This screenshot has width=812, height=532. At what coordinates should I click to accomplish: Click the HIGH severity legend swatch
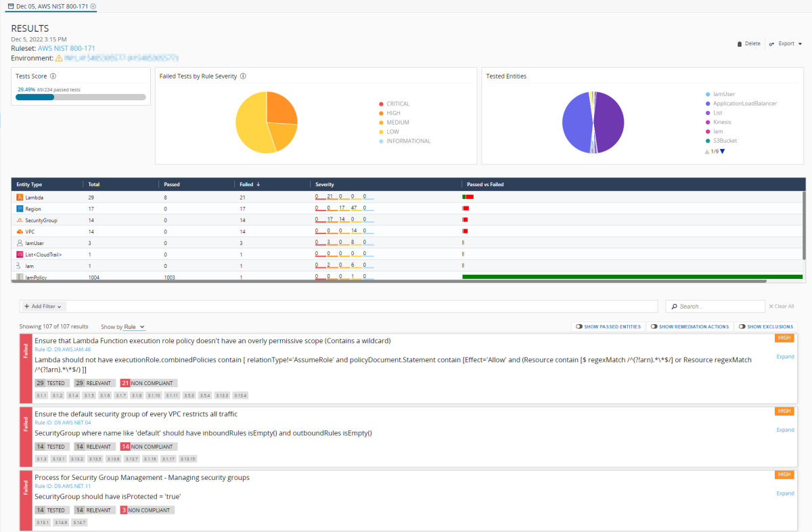(x=382, y=113)
